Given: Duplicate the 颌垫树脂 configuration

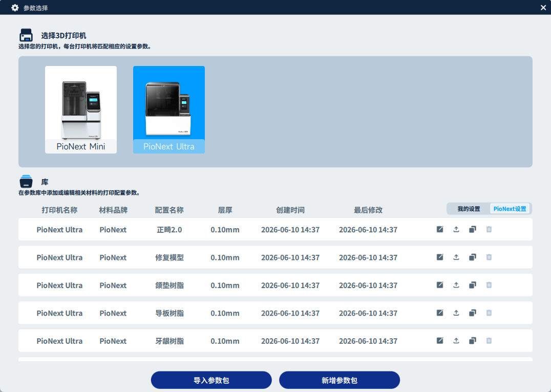Looking at the screenshot, I should [473, 285].
